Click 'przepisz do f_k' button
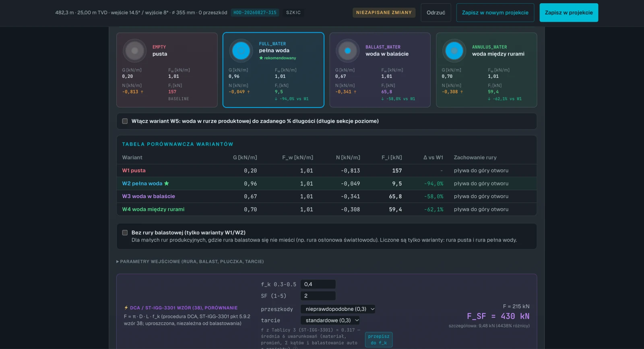This screenshot has width=644, height=349. [x=379, y=340]
